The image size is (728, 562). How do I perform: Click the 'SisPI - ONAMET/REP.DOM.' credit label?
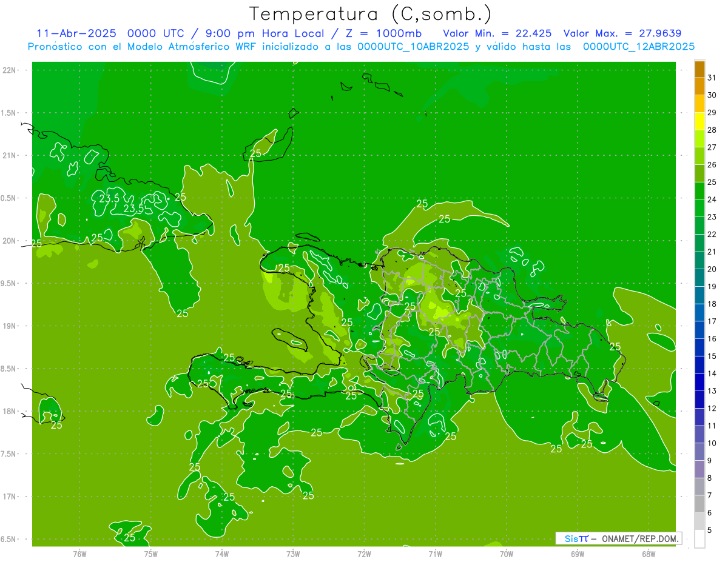618,538
